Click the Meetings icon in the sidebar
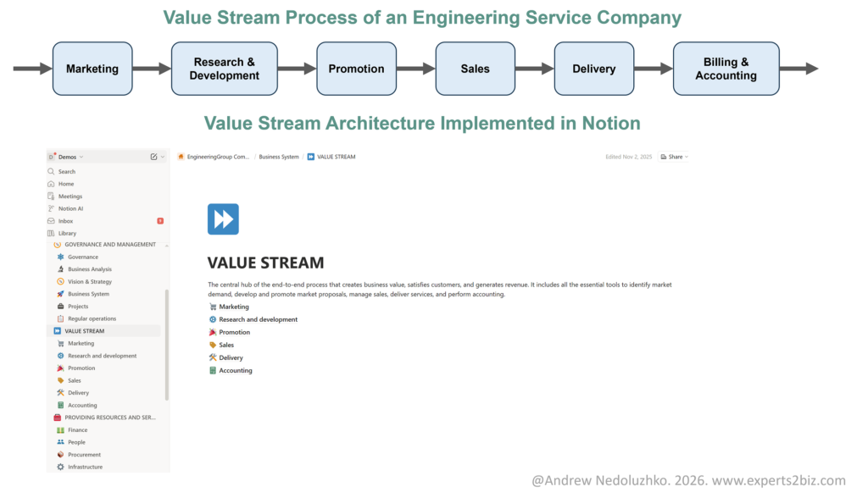Screen dimensions: 868x498 click(52, 196)
